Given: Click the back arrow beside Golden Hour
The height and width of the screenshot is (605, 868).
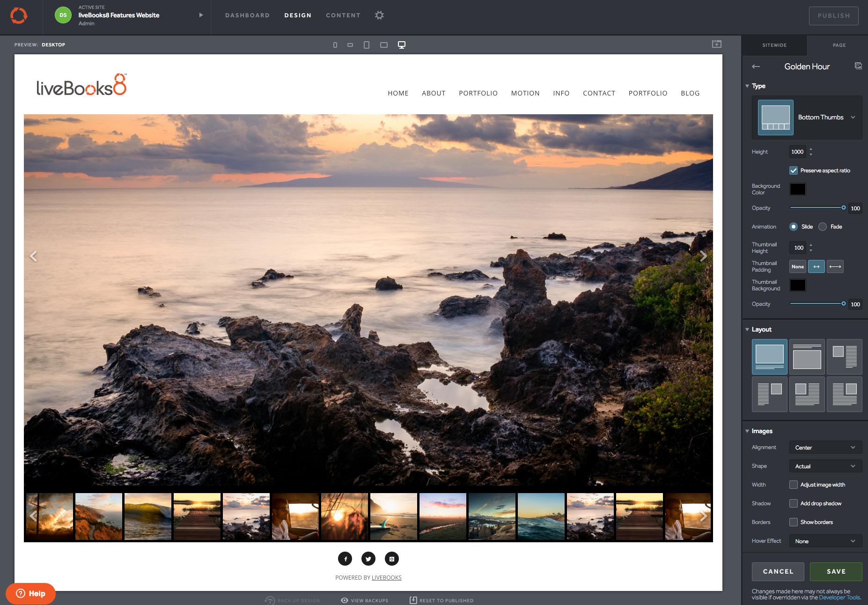Looking at the screenshot, I should 756,66.
